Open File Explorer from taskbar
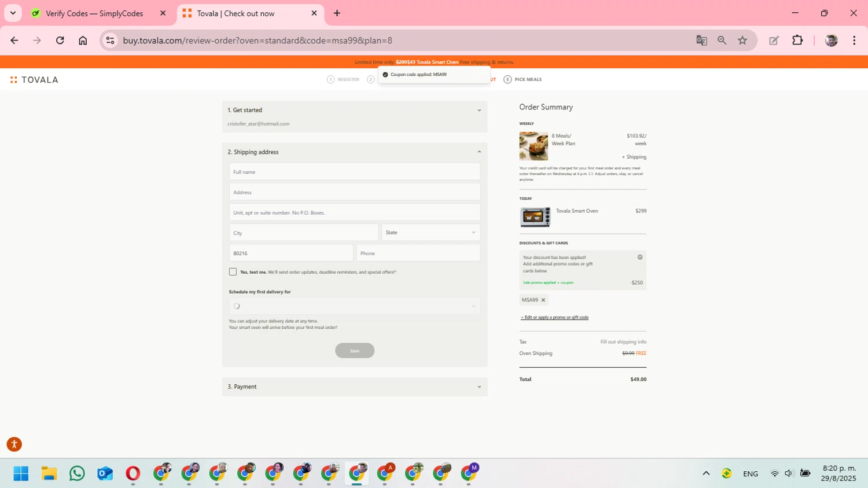868x488 pixels. click(49, 474)
